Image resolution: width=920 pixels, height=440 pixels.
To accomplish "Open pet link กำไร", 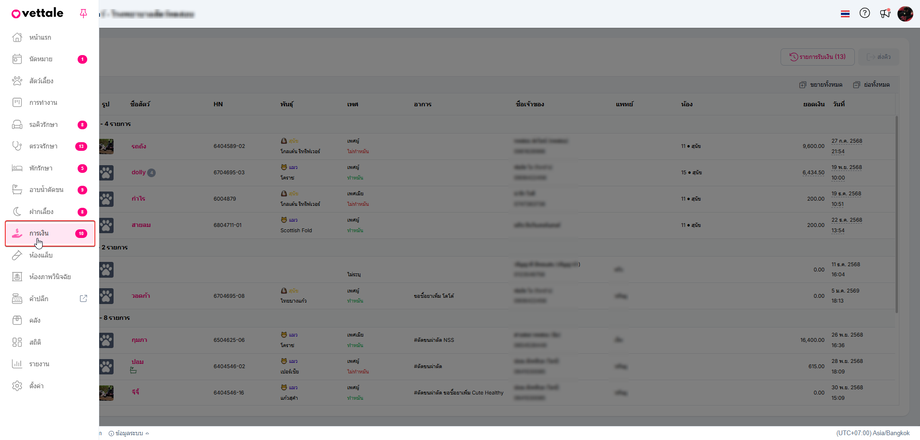I will 138,199.
